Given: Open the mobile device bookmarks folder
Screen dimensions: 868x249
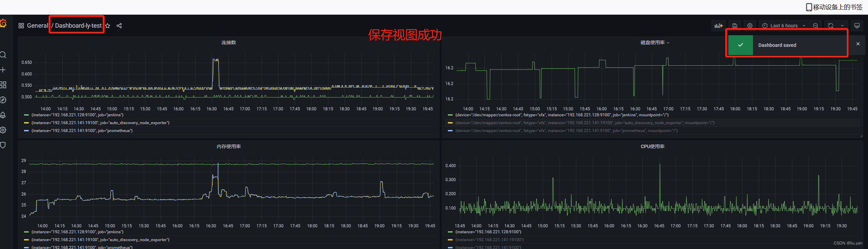Looking at the screenshot, I should (834, 7).
